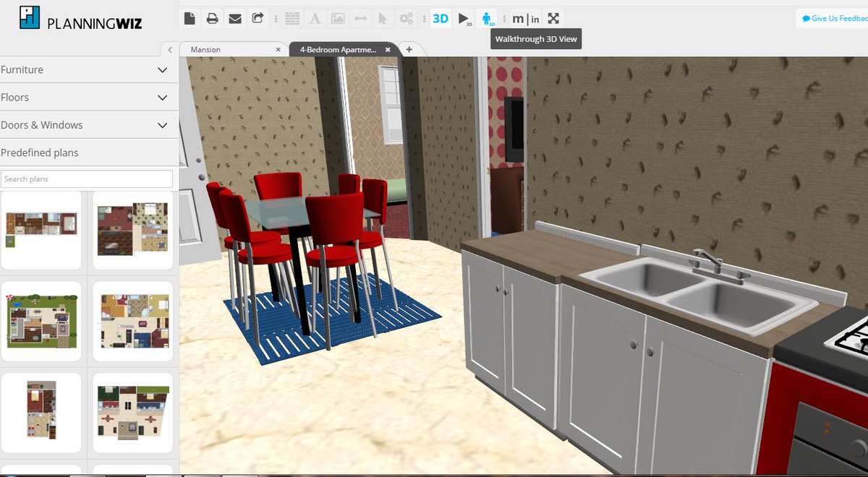
Task: Expand the Floors section
Action: [x=89, y=98]
